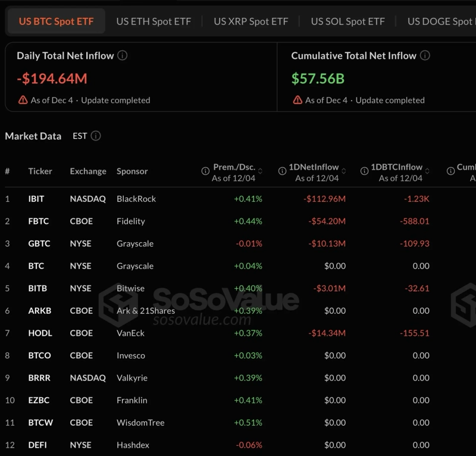476x456 pixels.
Task: Open the IBIT ticker row
Action: 36,199
